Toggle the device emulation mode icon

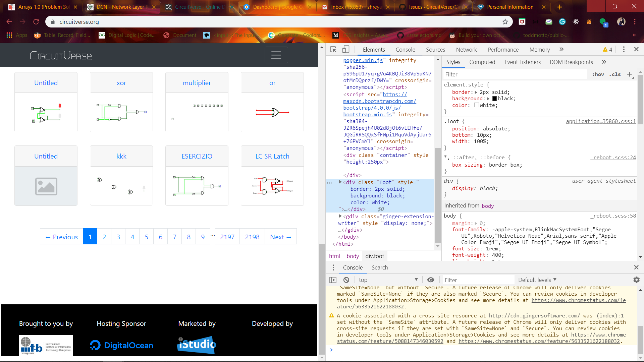point(346,49)
